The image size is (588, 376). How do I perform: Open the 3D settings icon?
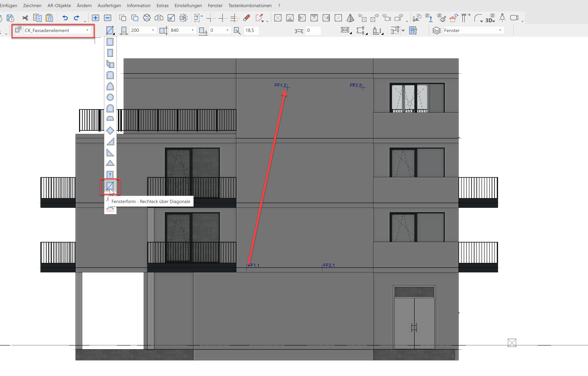coord(490,18)
